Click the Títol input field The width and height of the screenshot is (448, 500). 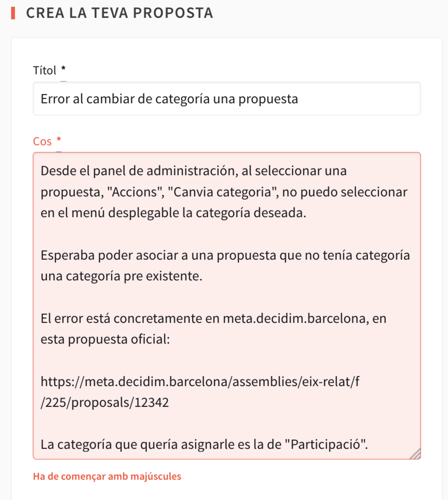pos(226,99)
